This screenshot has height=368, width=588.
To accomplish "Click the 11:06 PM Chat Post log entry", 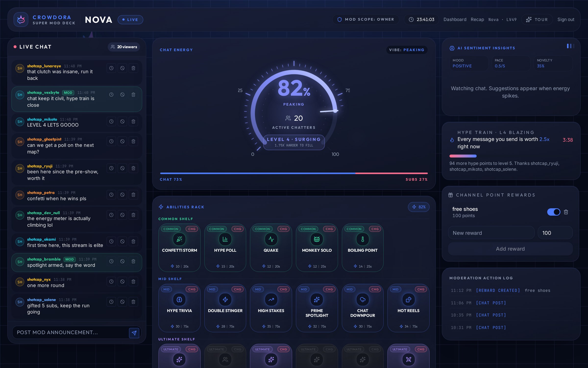I will 511,303.
